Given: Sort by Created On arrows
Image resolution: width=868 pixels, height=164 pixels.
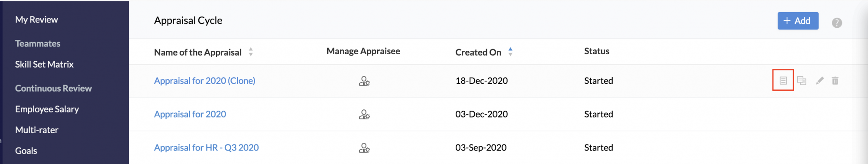Looking at the screenshot, I should [x=510, y=52].
